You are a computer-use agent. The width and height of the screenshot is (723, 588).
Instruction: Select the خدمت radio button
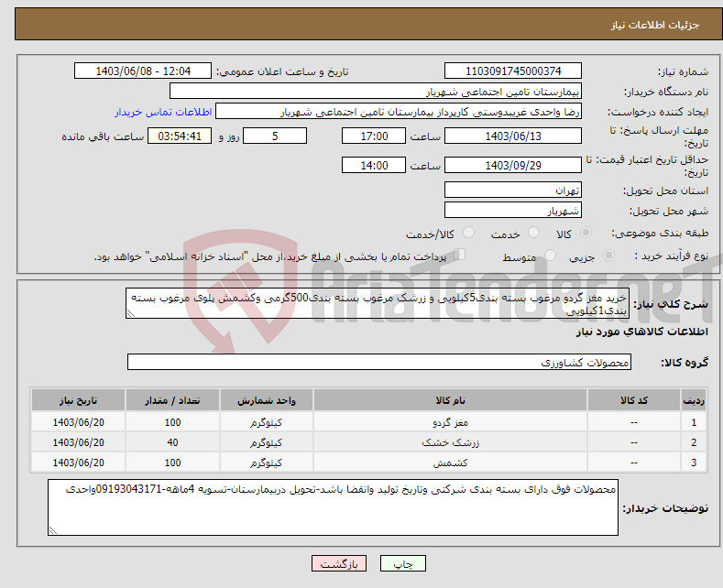coord(533,233)
